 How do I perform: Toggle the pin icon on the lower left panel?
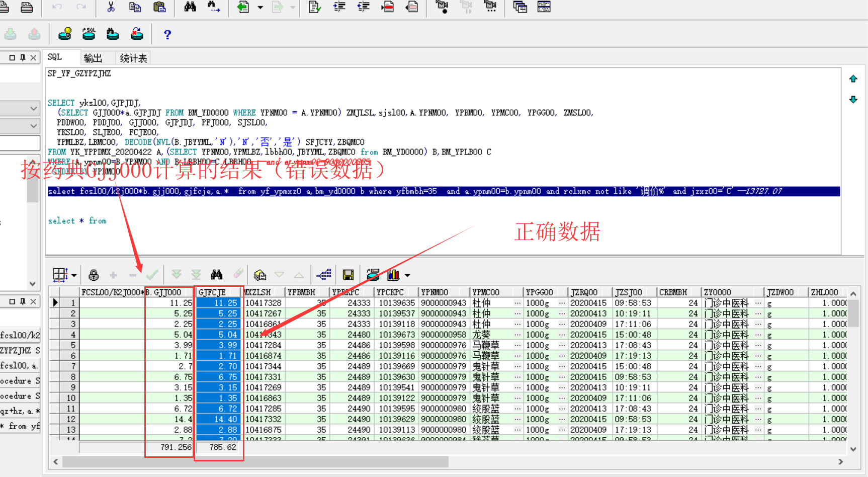[23, 301]
